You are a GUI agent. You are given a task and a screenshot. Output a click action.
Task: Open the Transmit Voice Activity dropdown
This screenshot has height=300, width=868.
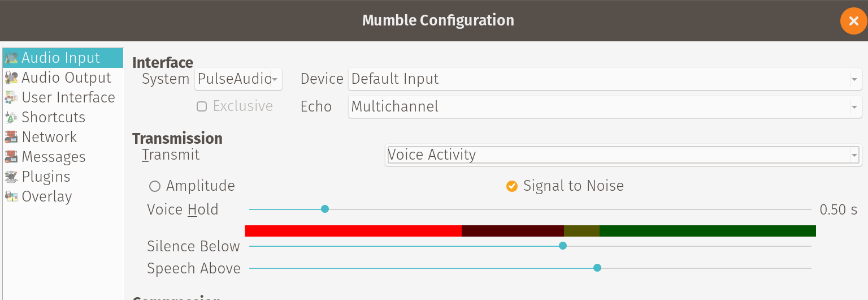tap(623, 155)
